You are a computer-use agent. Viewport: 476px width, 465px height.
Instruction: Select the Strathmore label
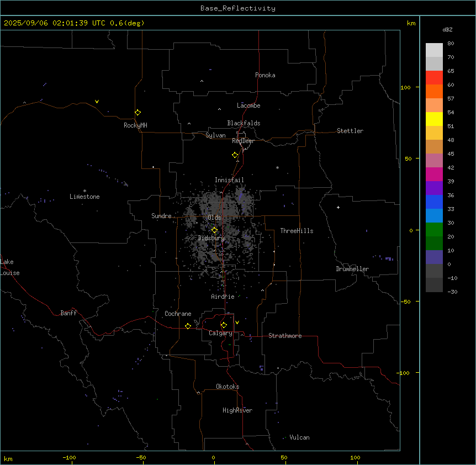[285, 336]
